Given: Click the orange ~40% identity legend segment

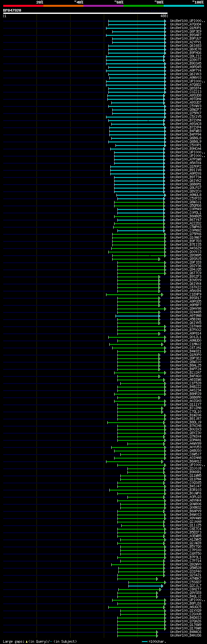Looking at the screenshot, I should 63,5.
